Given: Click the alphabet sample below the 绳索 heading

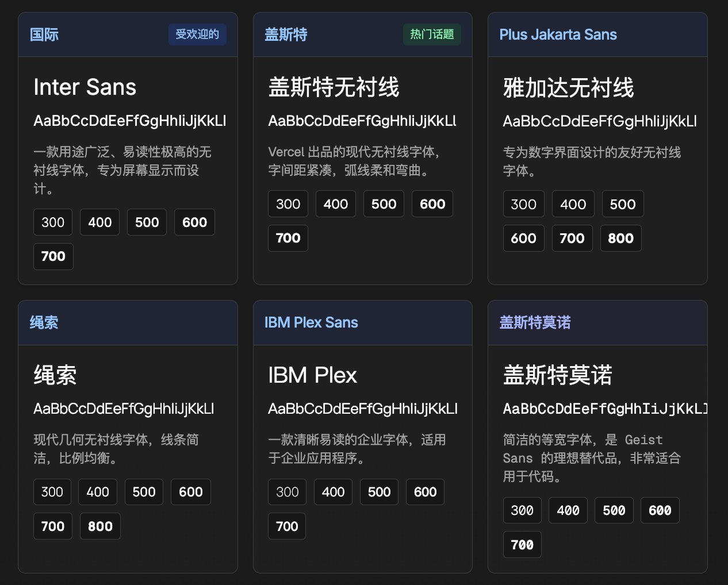Looking at the screenshot, I should (124, 409).
